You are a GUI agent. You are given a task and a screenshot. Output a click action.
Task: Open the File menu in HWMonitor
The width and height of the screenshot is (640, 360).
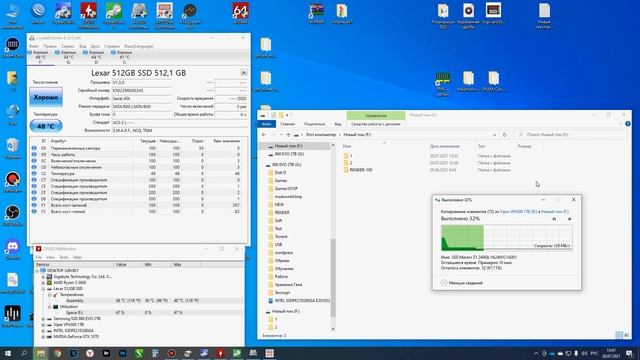[x=38, y=257]
